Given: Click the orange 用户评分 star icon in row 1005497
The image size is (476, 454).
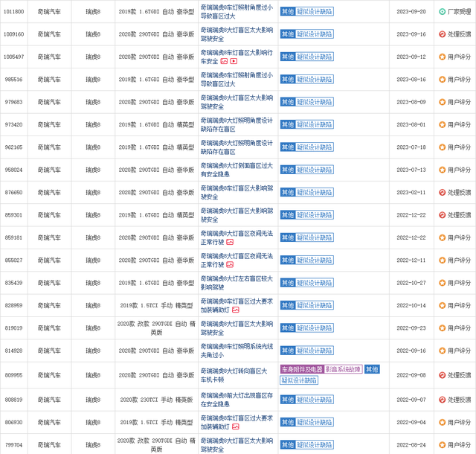Looking at the screenshot, I should click(443, 57).
